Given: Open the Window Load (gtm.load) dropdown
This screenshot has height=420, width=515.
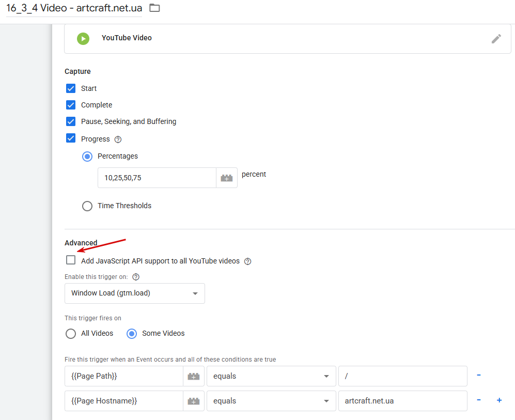Looking at the screenshot, I should click(135, 293).
